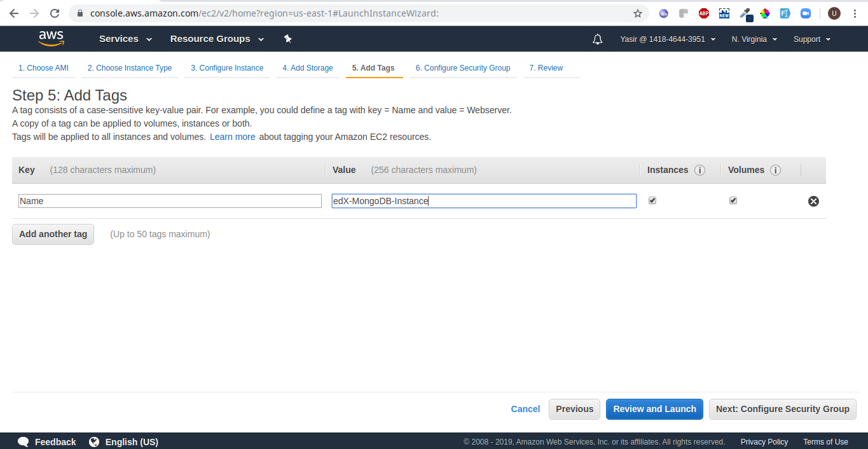Click the Review and Launch button

pyautogui.click(x=654, y=409)
